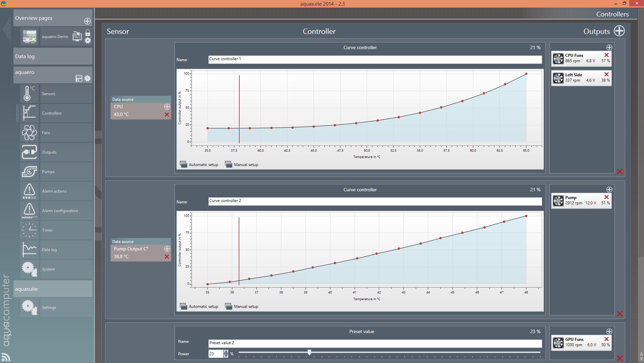Add an output to Preset value 2

tap(609, 331)
